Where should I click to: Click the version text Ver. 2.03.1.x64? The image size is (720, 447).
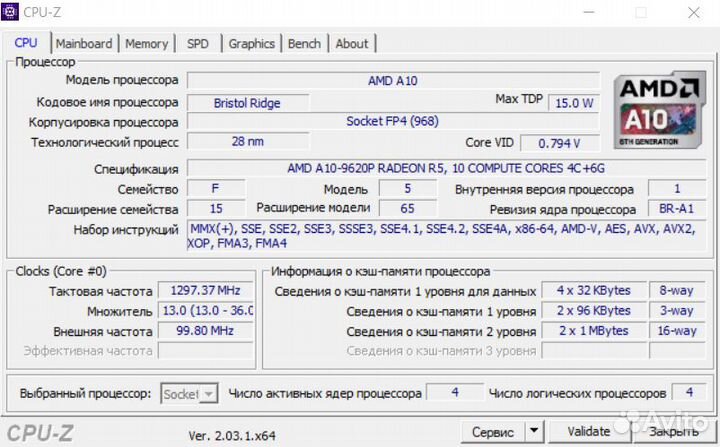(x=232, y=435)
